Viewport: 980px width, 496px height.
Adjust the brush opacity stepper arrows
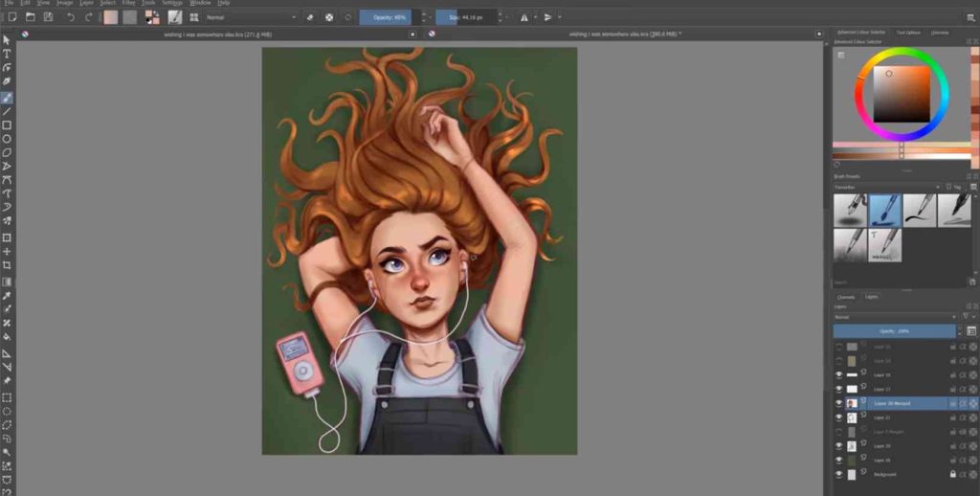coord(423,17)
